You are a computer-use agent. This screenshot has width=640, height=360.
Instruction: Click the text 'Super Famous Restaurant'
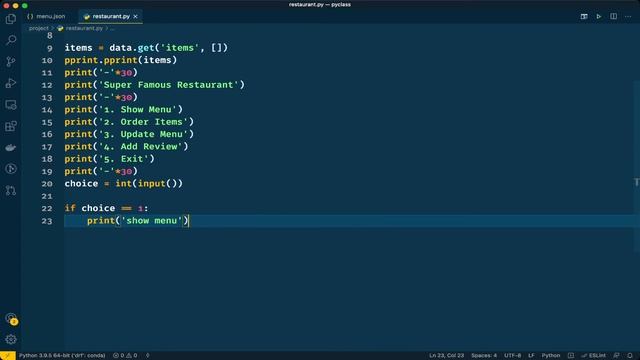168,85
